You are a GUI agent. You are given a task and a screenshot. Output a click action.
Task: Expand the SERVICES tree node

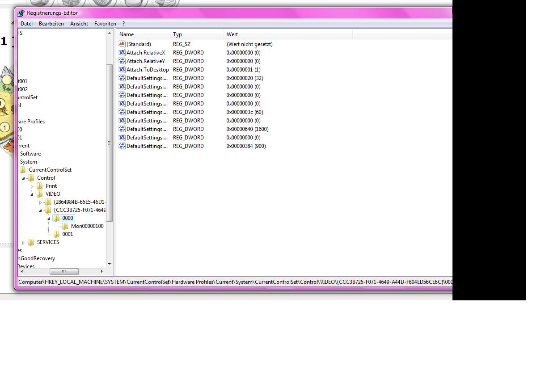[24, 243]
